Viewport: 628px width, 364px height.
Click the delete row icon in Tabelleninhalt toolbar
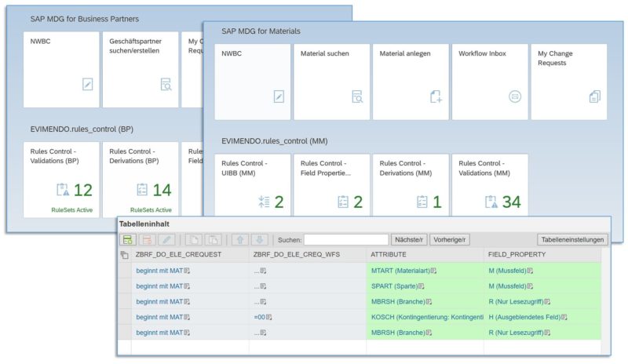[147, 240]
